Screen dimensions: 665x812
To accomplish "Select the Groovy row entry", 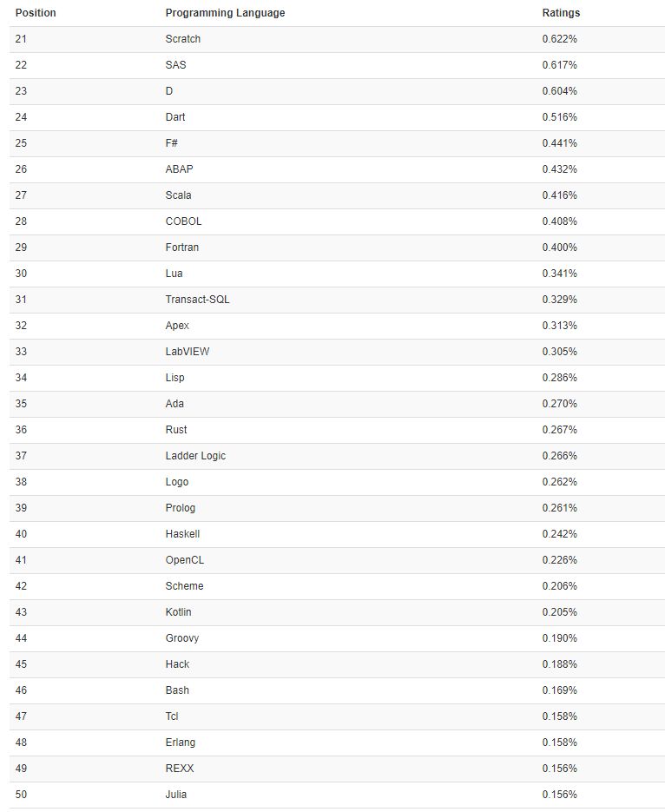I will pyautogui.click(x=181, y=638).
